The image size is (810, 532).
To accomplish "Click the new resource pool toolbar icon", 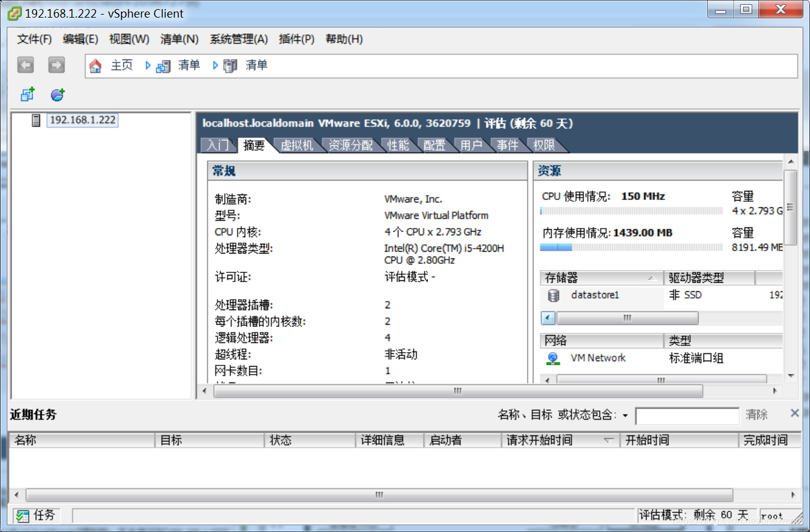I will [x=58, y=94].
